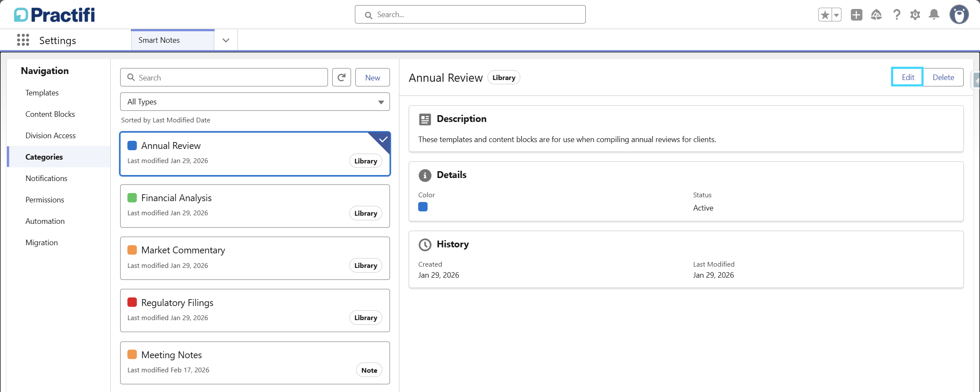Open Migration in Navigation
Screen dimensions: 980x392
(41, 243)
